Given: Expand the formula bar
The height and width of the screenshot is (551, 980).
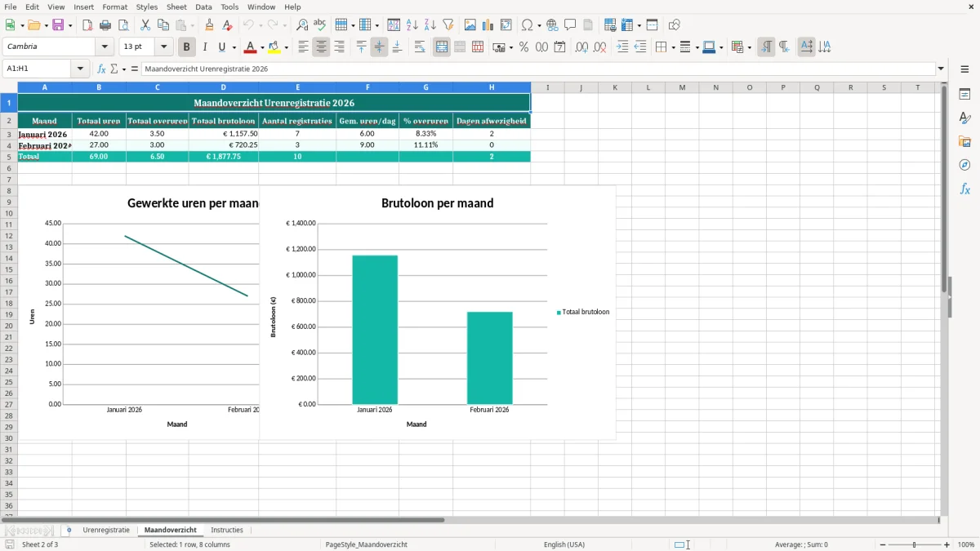Looking at the screenshot, I should (x=941, y=69).
